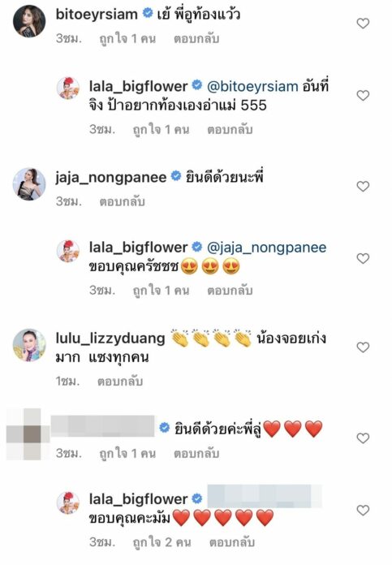
Task: Open jaja_nongpanee username link
Action: (111, 177)
